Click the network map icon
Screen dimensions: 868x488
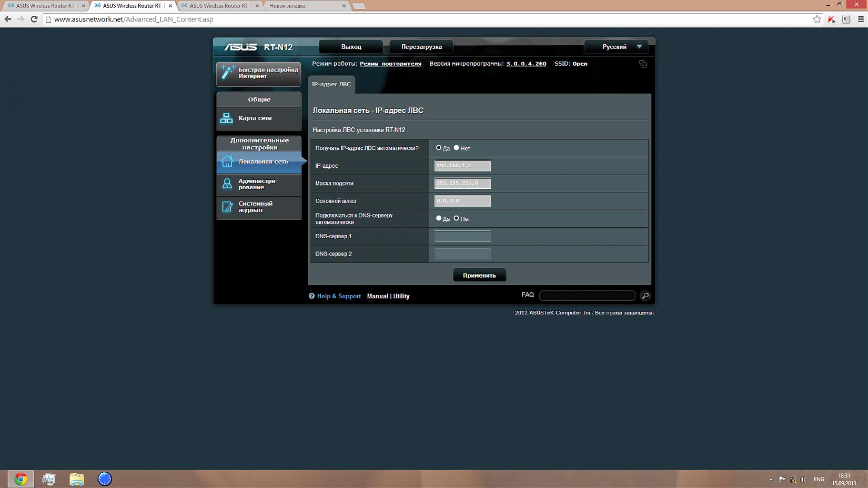(x=227, y=118)
